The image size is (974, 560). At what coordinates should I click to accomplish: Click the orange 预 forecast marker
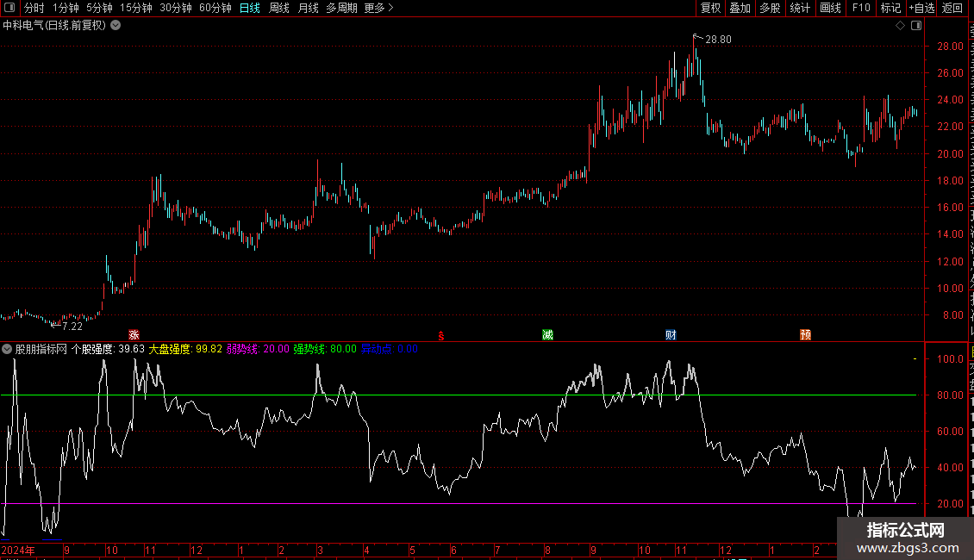coord(806,334)
